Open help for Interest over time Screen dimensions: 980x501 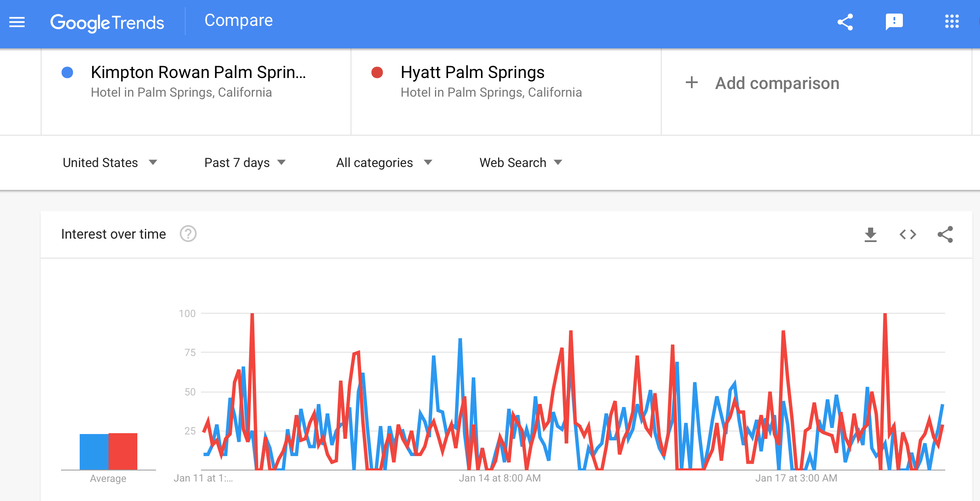[x=188, y=234]
